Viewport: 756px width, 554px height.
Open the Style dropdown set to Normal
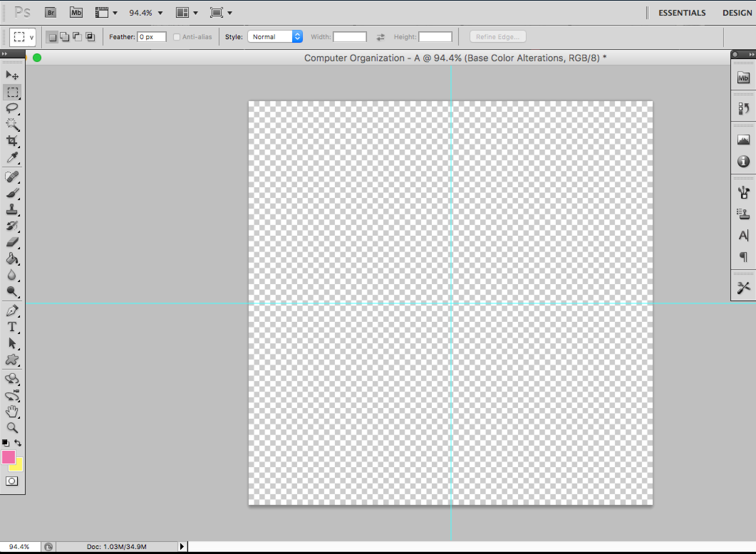[275, 37]
